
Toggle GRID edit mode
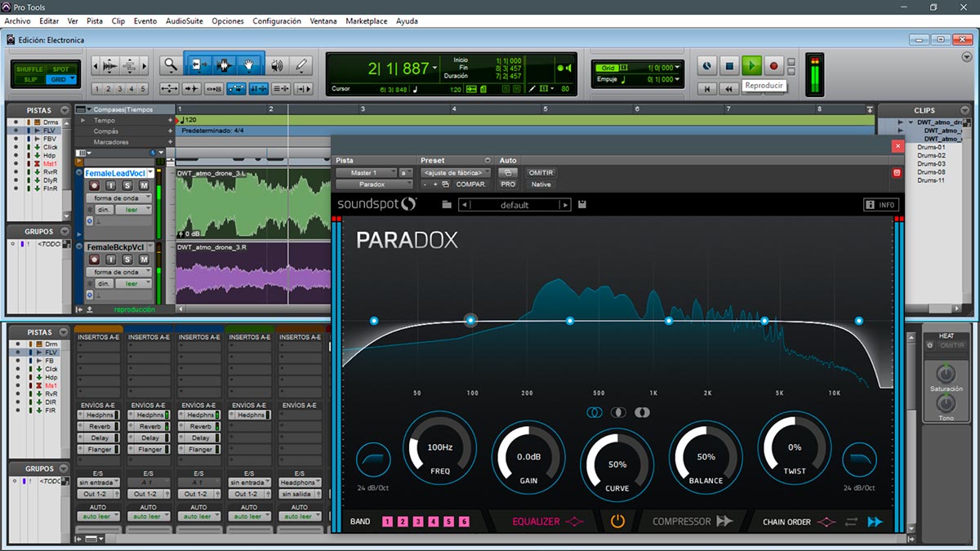tap(61, 79)
